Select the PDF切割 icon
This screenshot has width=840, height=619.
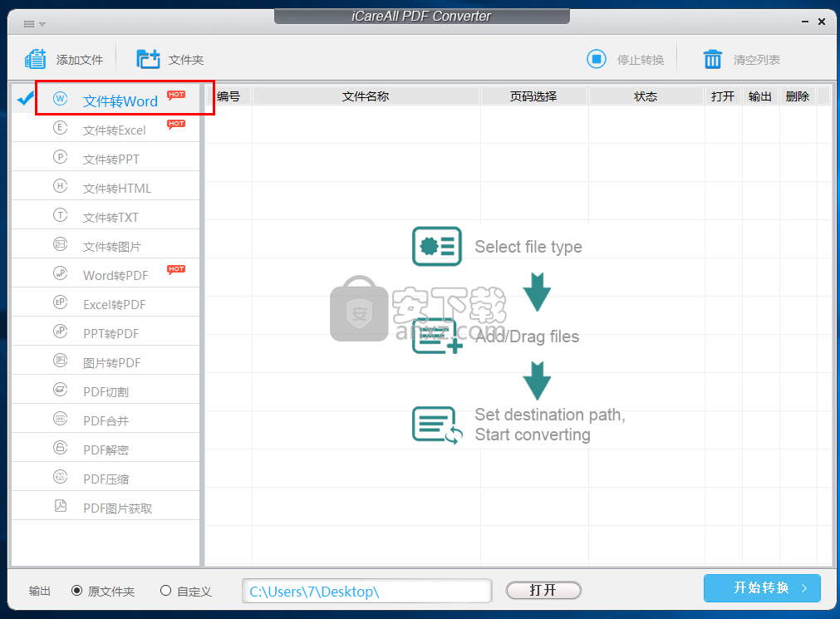tap(60, 389)
